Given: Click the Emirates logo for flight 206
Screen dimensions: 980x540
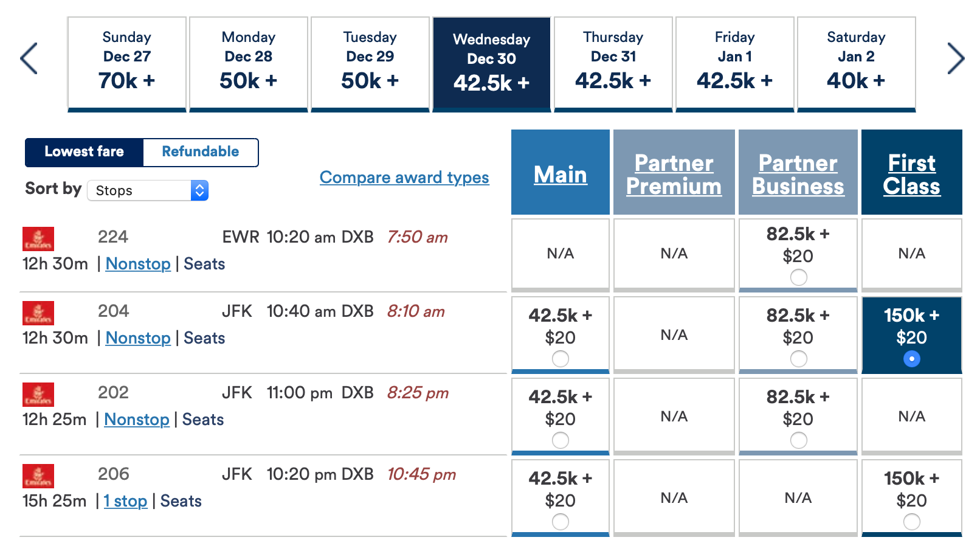Looking at the screenshot, I should (38, 477).
